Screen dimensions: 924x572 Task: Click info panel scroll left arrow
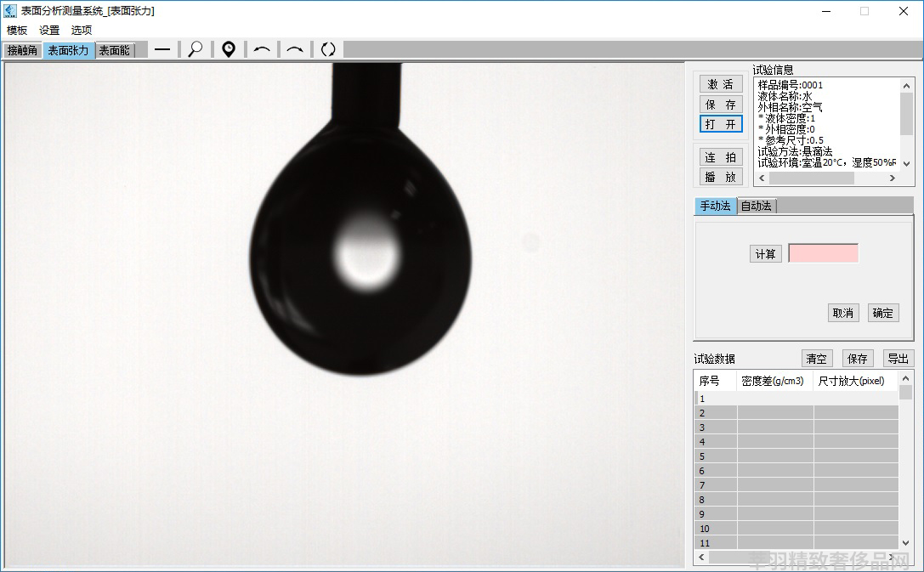pos(762,178)
